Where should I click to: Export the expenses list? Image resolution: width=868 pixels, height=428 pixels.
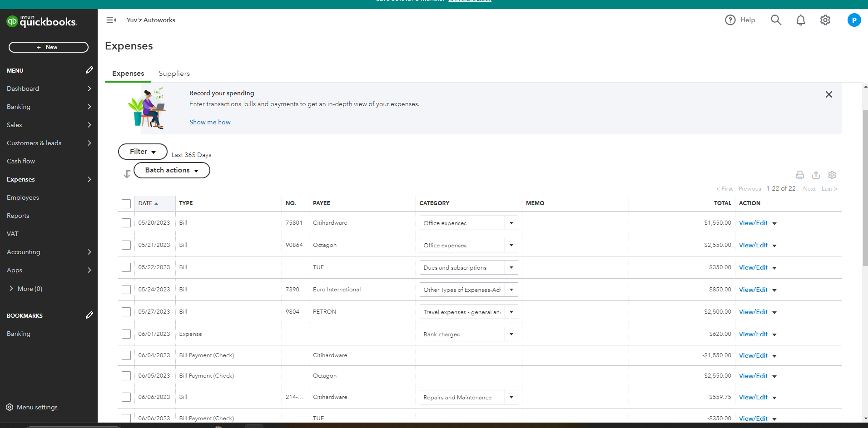[x=816, y=175]
